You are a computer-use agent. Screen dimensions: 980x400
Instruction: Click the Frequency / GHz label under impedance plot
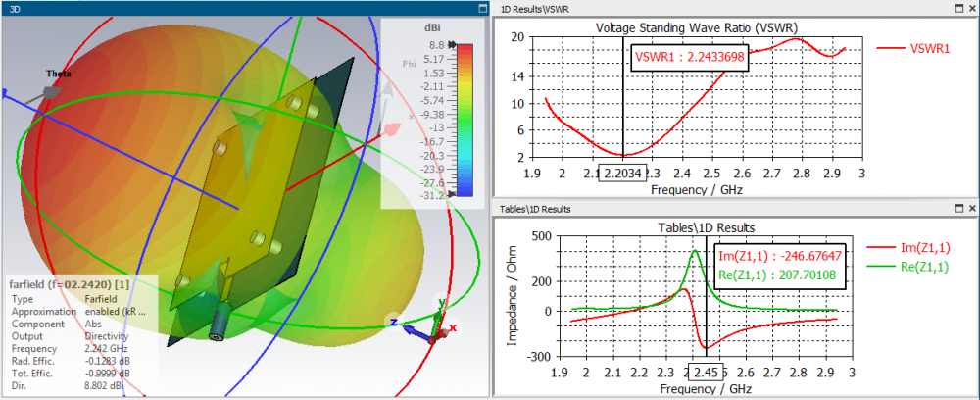click(x=706, y=389)
